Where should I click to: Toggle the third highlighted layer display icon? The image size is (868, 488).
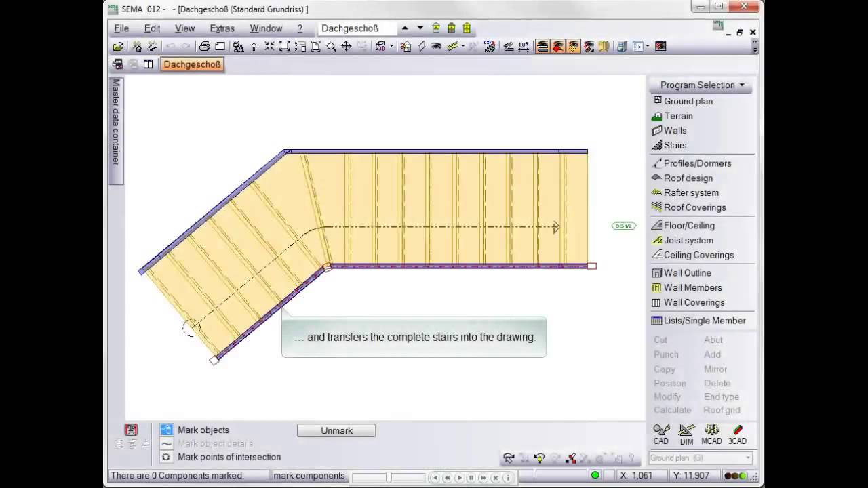pyautogui.click(x=574, y=47)
